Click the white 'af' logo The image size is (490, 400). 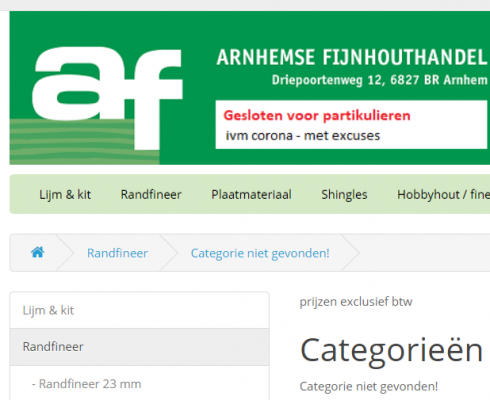107,98
